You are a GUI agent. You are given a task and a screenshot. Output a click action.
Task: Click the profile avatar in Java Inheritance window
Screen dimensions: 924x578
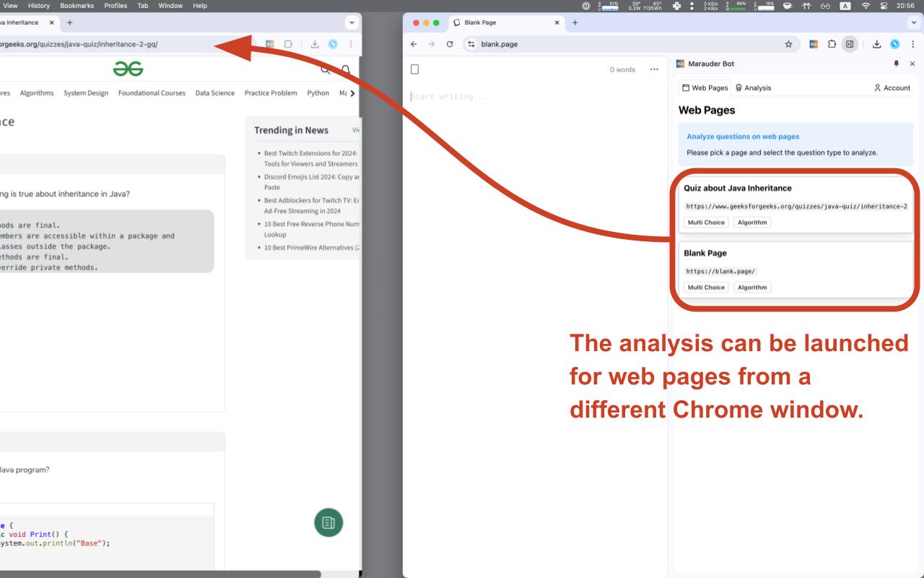(x=333, y=44)
